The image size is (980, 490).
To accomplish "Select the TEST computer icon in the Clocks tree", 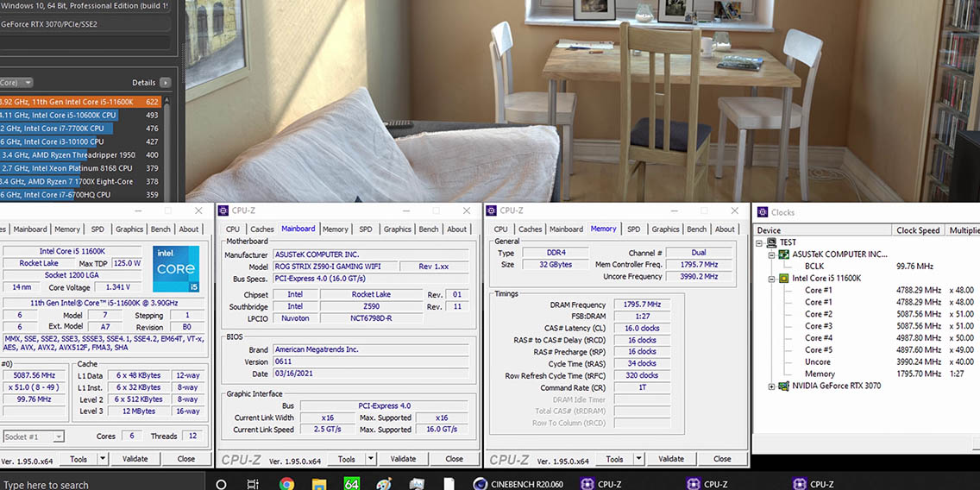I will pyautogui.click(x=772, y=242).
